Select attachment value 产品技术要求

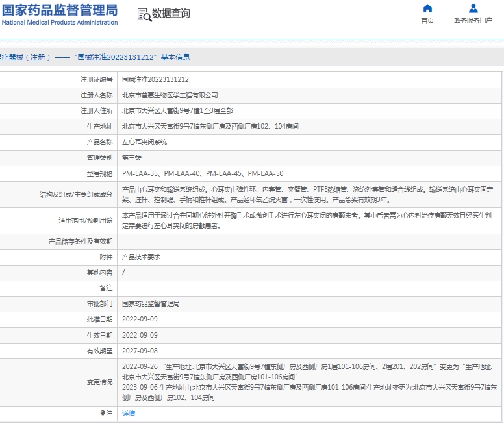tap(142, 257)
